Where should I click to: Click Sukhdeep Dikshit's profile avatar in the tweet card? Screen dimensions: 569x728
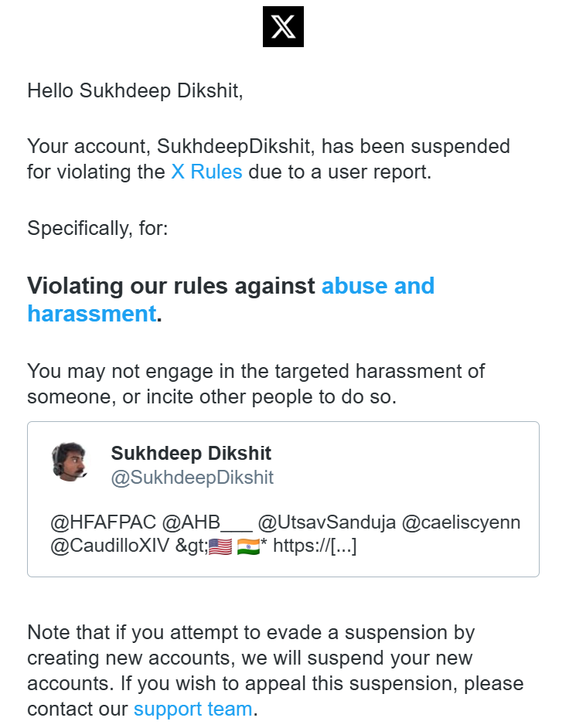tap(68, 462)
